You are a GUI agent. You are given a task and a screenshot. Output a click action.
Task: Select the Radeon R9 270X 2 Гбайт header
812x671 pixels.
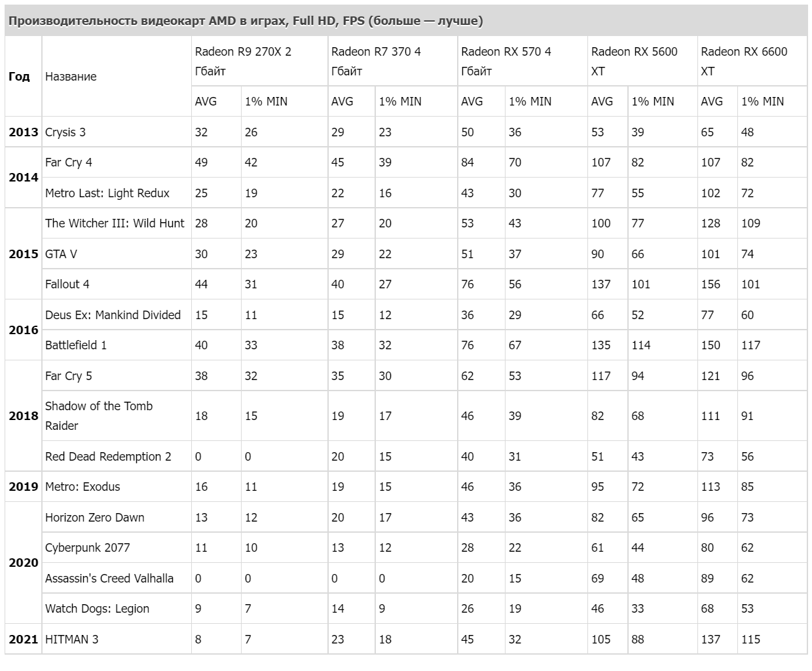[243, 61]
